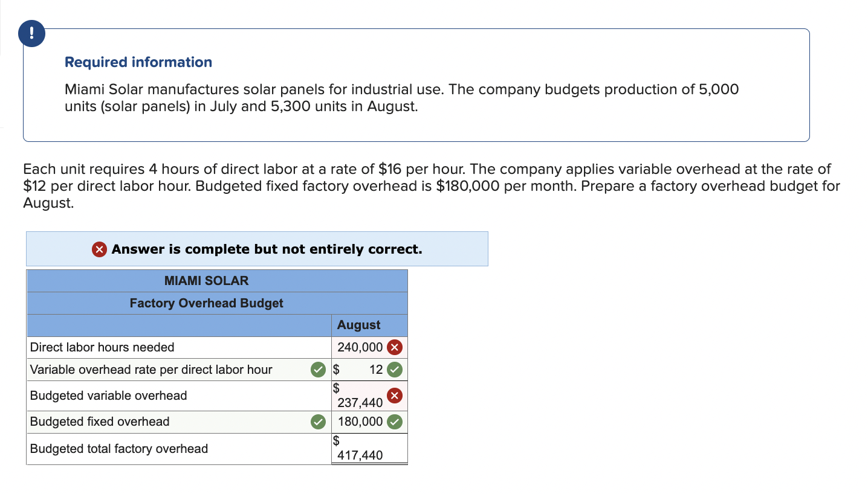Viewport: 868px width, 494px height.
Task: Click the "Direct labor hours needed" row label
Action: pos(102,347)
